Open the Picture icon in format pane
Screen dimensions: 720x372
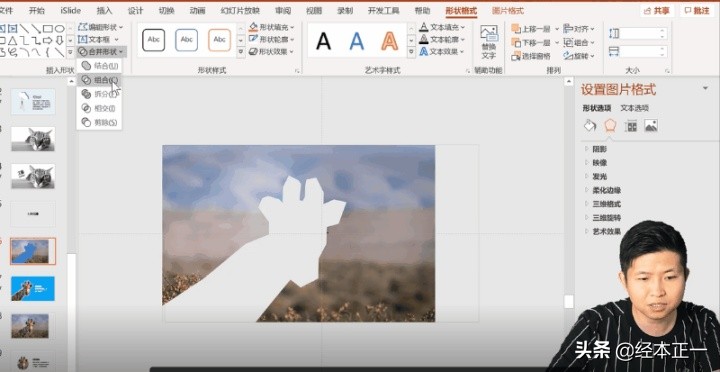[651, 125]
